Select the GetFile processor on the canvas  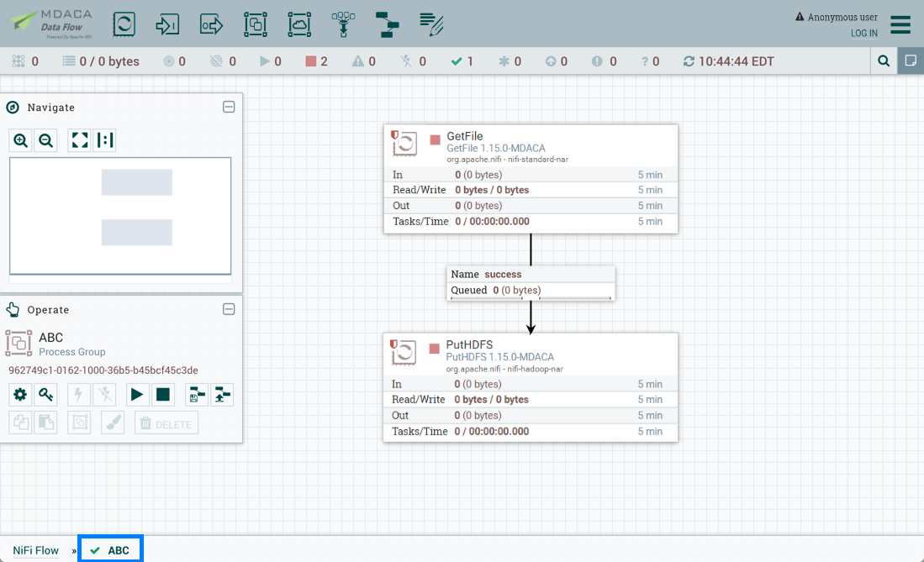[530, 176]
